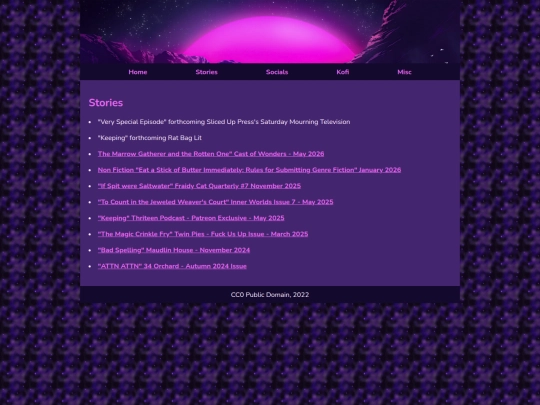Image resolution: width=540 pixels, height=405 pixels.
Task: Open the Misc nav item
Action: click(404, 72)
